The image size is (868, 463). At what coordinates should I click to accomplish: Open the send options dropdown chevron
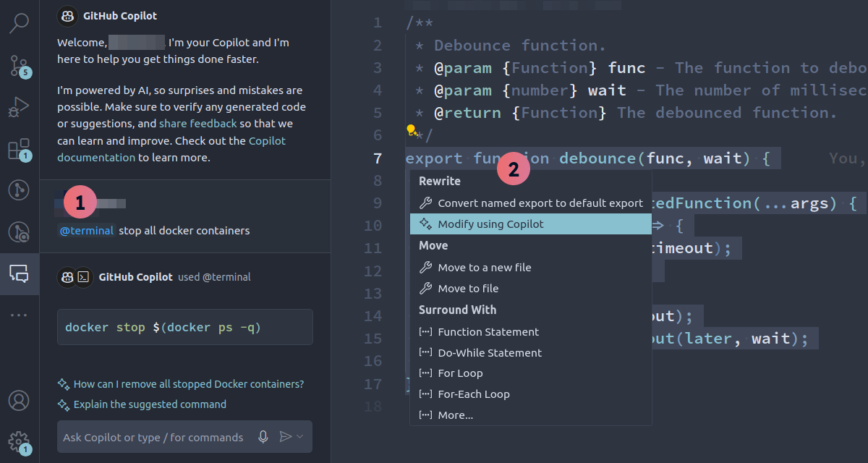point(300,437)
